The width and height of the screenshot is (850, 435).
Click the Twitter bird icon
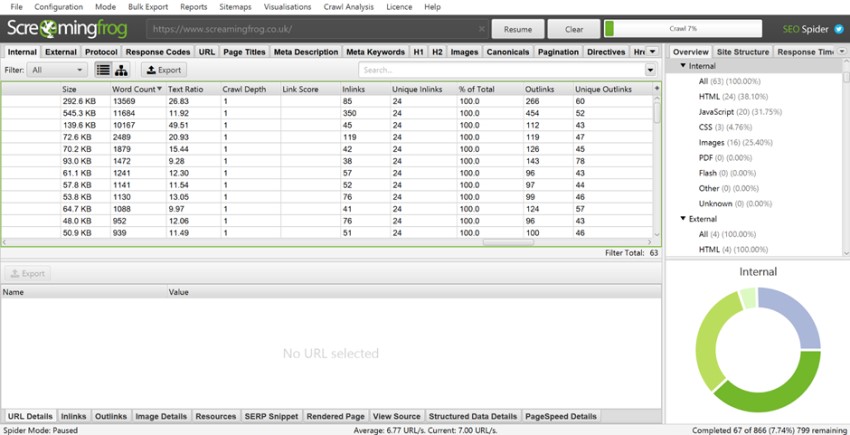pyautogui.click(x=839, y=29)
